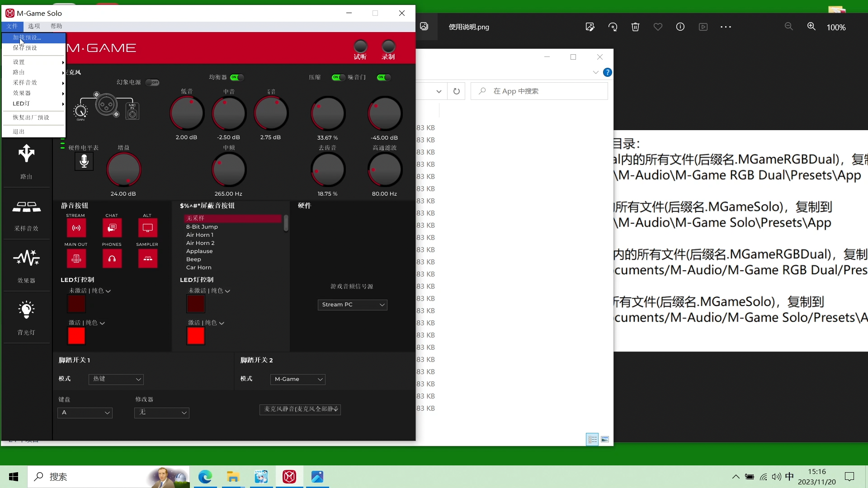Toggle the 压缩 compressor ON switch
The width and height of the screenshot is (868, 488).
click(339, 77)
